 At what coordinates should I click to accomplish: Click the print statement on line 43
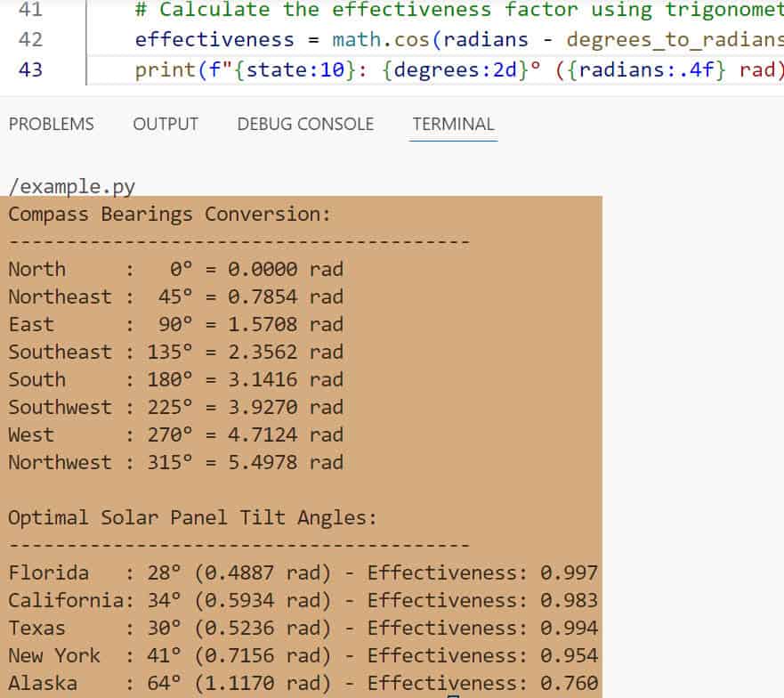[158, 69]
